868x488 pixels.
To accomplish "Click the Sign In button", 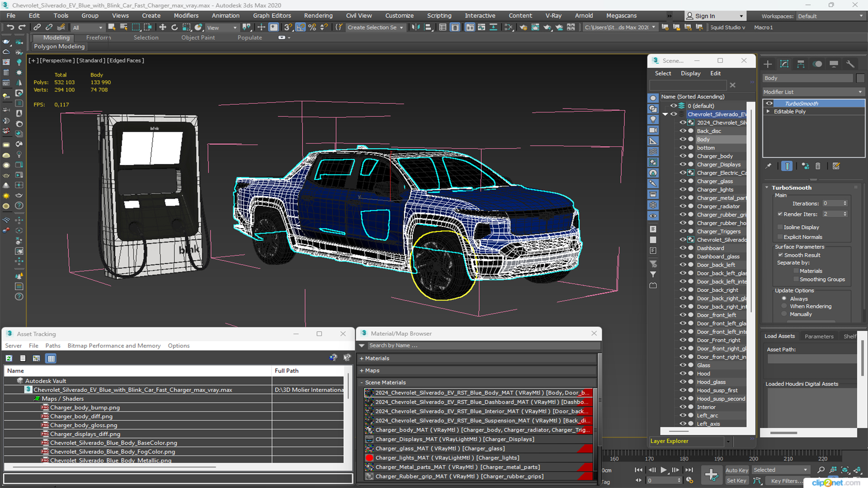I will pyautogui.click(x=715, y=16).
